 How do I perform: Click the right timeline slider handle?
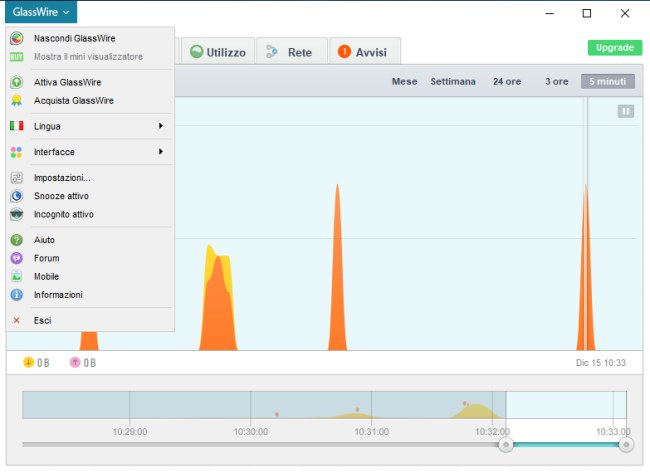tap(626, 444)
